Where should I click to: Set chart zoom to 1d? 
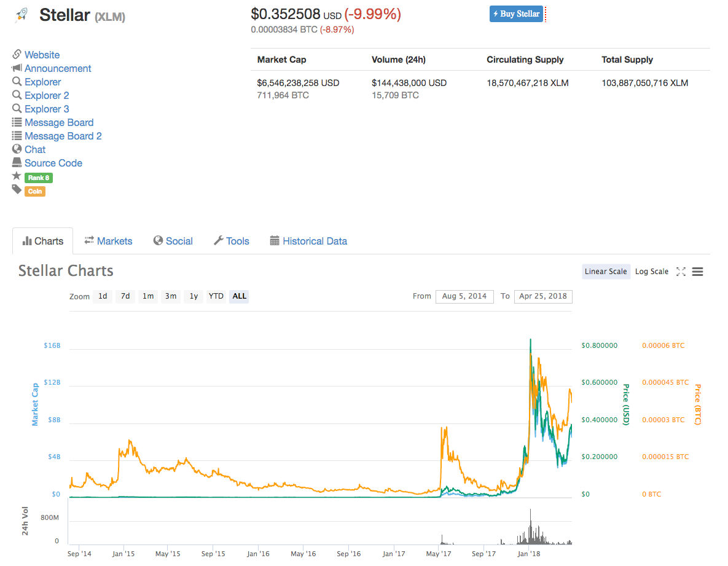click(103, 296)
